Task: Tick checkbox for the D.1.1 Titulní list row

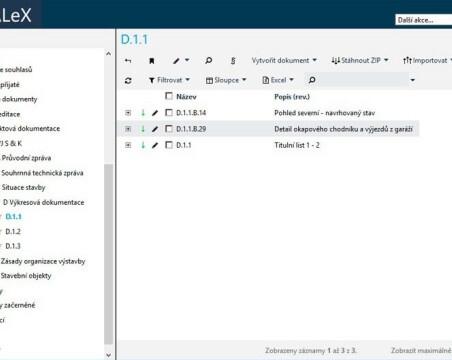Action: [169, 145]
